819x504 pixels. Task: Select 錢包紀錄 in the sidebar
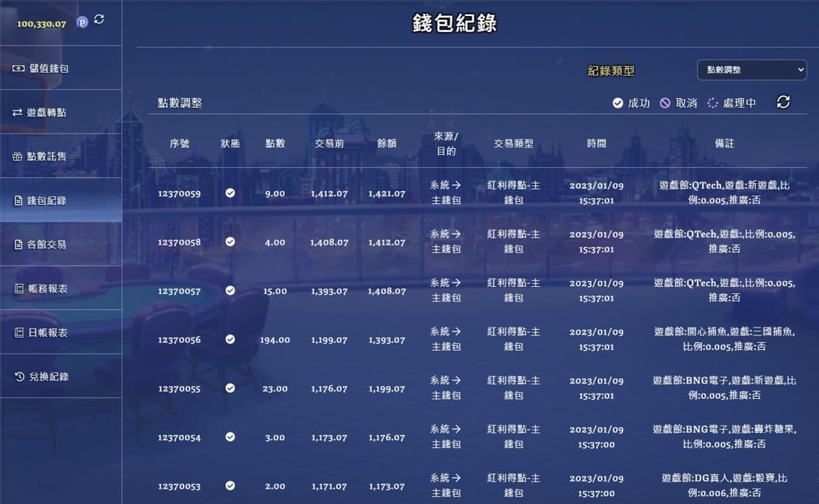(x=60, y=200)
